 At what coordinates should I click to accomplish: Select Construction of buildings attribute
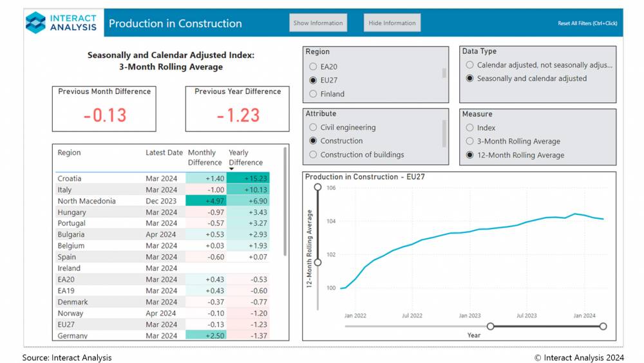coord(313,154)
